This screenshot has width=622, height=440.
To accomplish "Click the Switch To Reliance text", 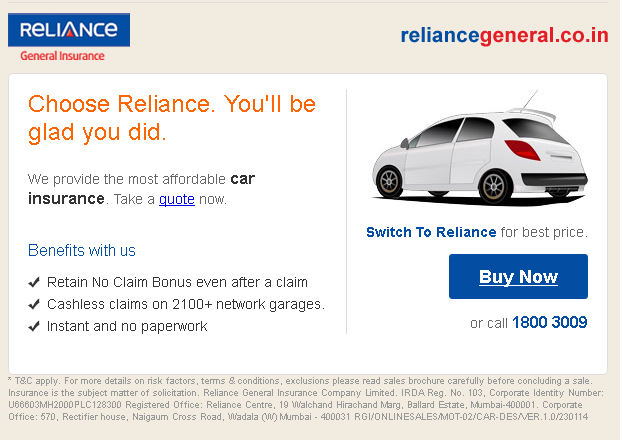I will click(431, 232).
